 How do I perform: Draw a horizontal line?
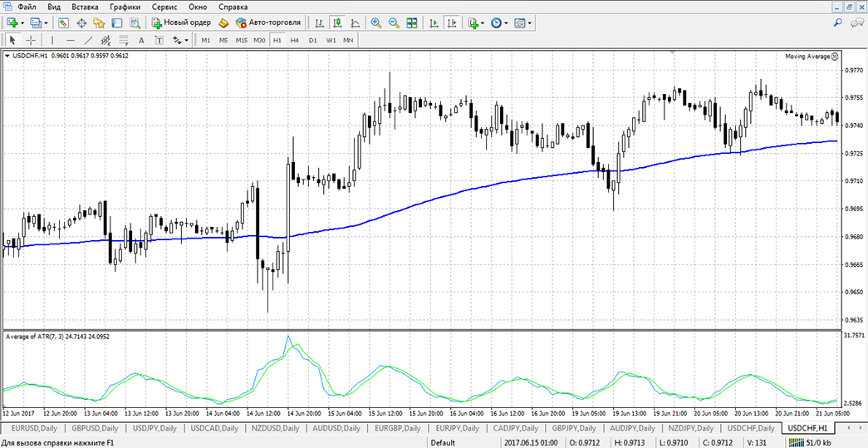pos(71,40)
